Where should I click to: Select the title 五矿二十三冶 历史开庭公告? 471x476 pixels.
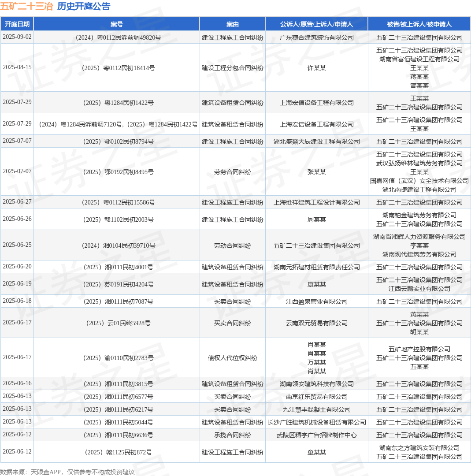pyautogui.click(x=55, y=6)
